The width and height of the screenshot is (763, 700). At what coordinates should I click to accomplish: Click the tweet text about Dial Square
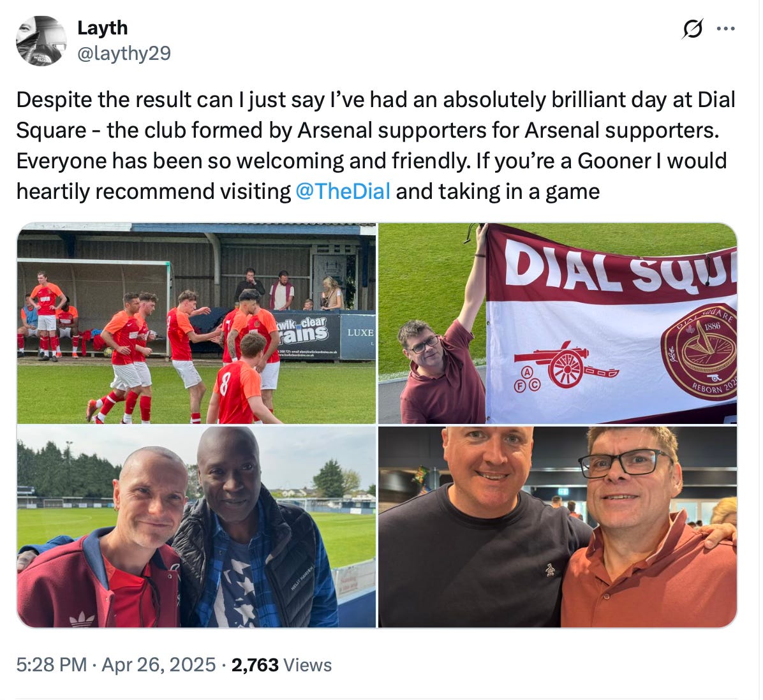[x=376, y=145]
